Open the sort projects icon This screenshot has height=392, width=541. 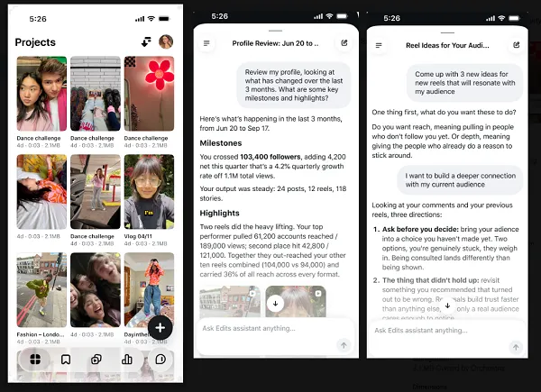coord(146,42)
